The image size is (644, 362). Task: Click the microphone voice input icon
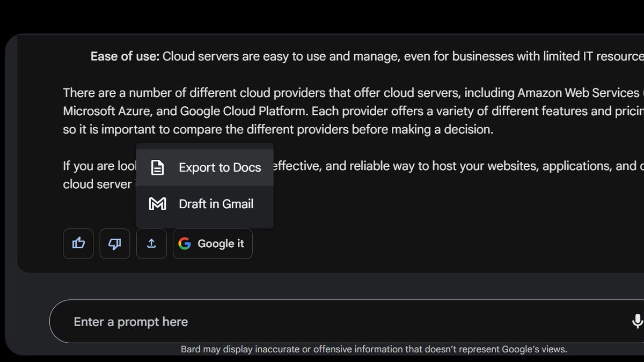(x=637, y=321)
